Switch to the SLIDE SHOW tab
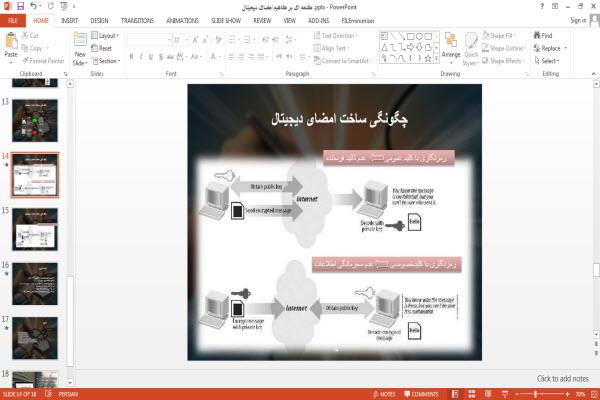This screenshot has height=400, width=600. point(226,21)
